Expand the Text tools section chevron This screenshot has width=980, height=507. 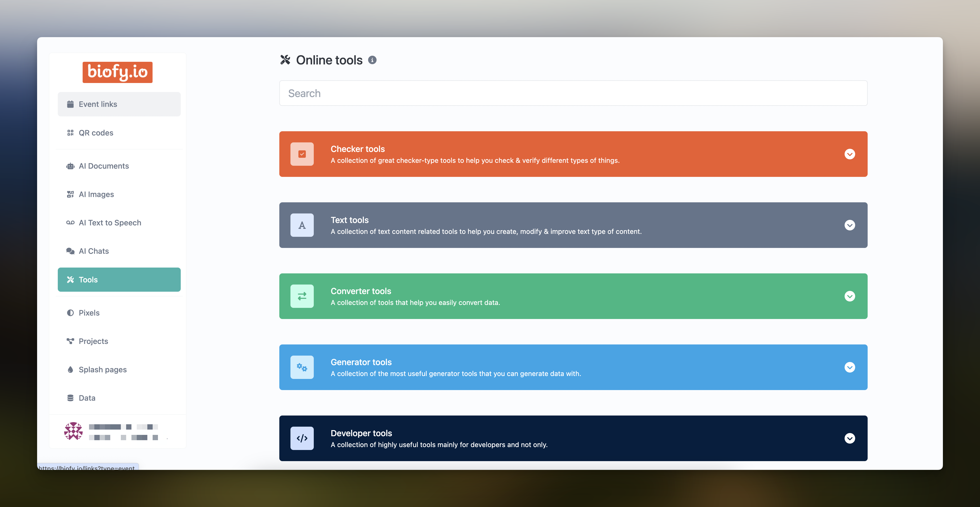(x=850, y=225)
